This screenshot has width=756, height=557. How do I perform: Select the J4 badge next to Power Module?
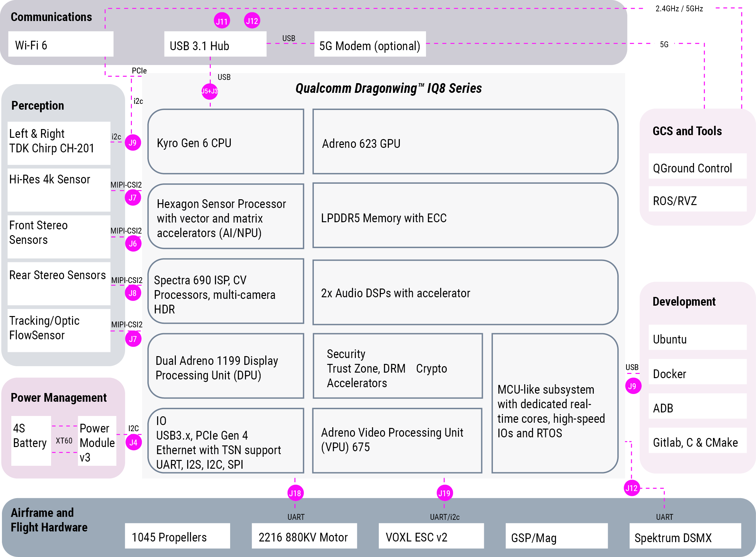[x=133, y=442]
